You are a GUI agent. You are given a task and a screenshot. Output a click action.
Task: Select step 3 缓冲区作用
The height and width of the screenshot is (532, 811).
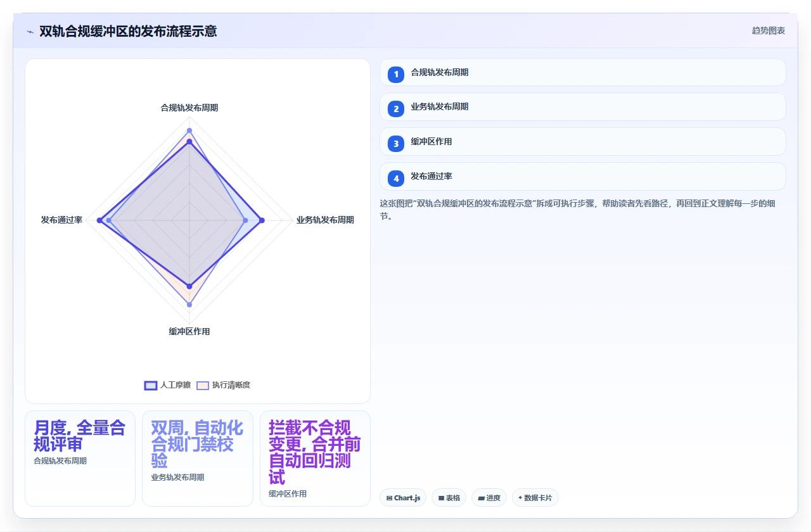[x=582, y=142]
